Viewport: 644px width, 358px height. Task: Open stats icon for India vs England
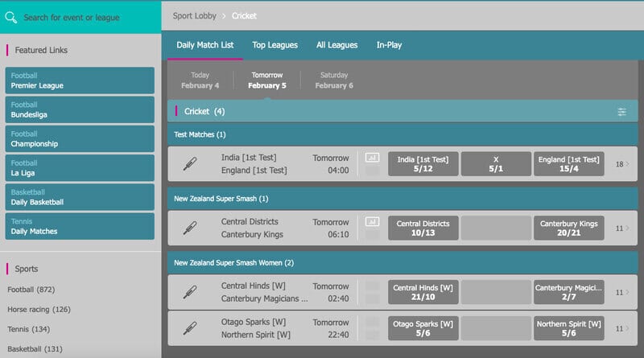[x=372, y=158]
